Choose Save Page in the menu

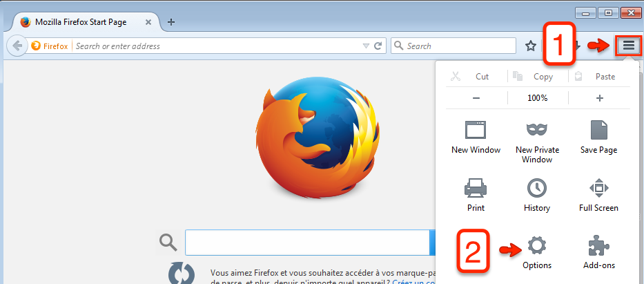[x=598, y=138]
